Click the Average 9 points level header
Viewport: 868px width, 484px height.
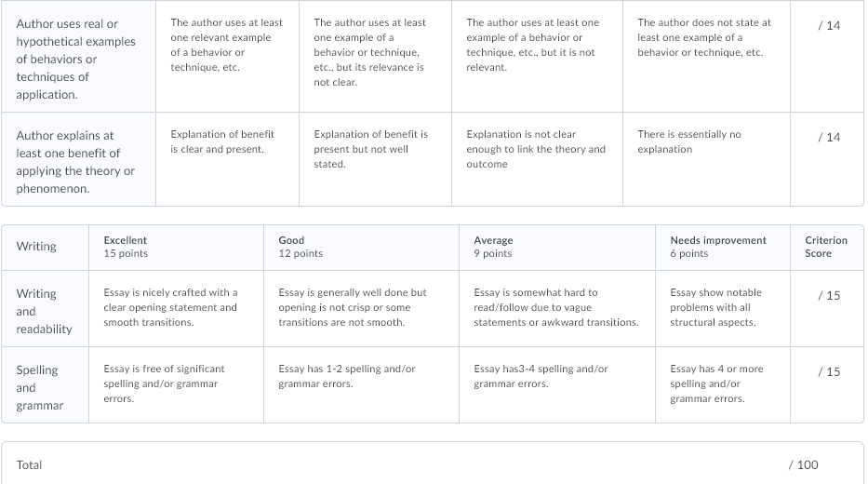[557, 247]
